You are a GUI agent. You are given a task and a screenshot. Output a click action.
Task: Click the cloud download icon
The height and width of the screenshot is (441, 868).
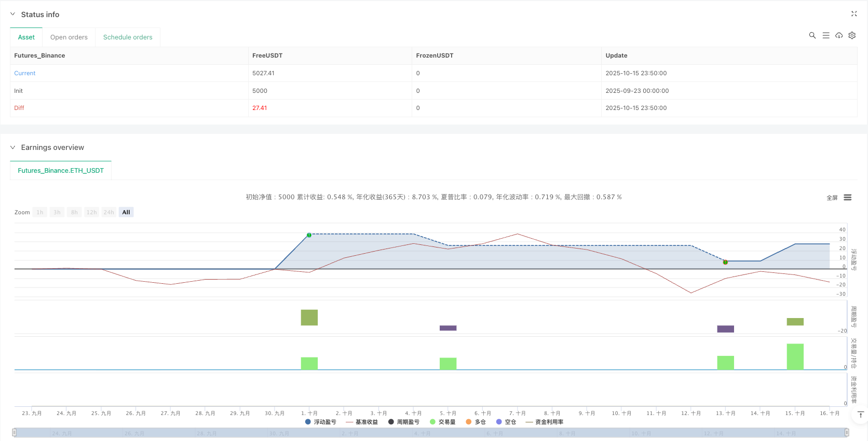click(x=839, y=35)
